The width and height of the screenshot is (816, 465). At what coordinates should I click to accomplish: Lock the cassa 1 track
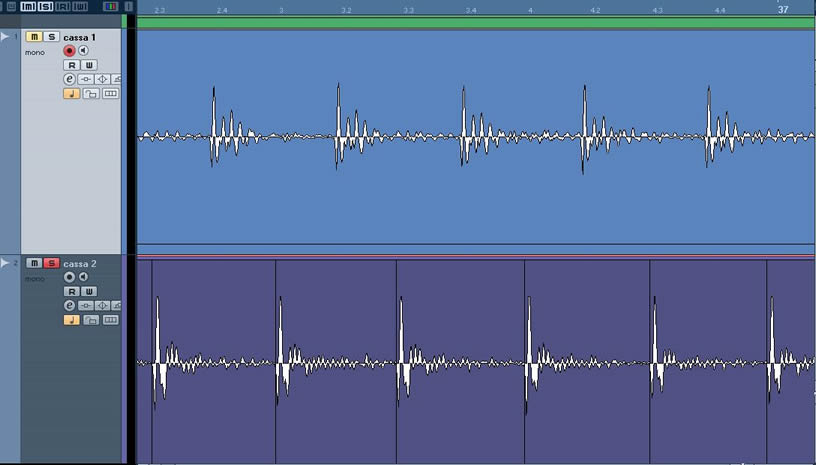pos(91,94)
